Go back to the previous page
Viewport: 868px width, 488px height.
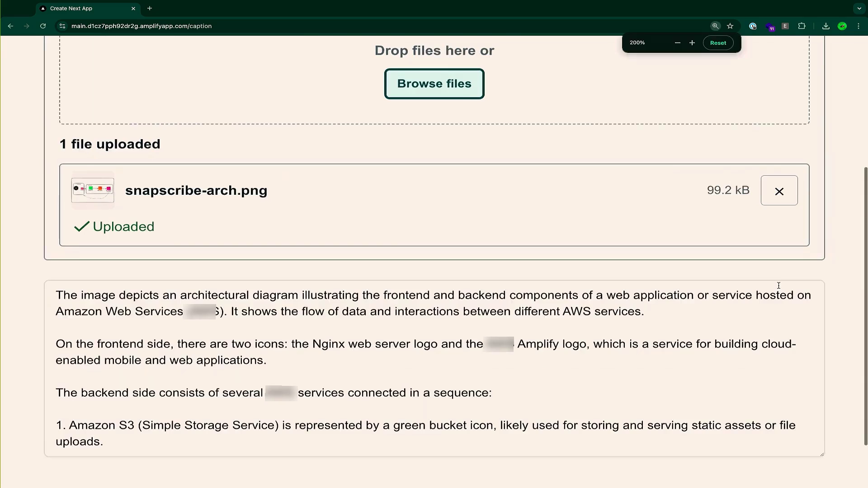tap(10, 26)
